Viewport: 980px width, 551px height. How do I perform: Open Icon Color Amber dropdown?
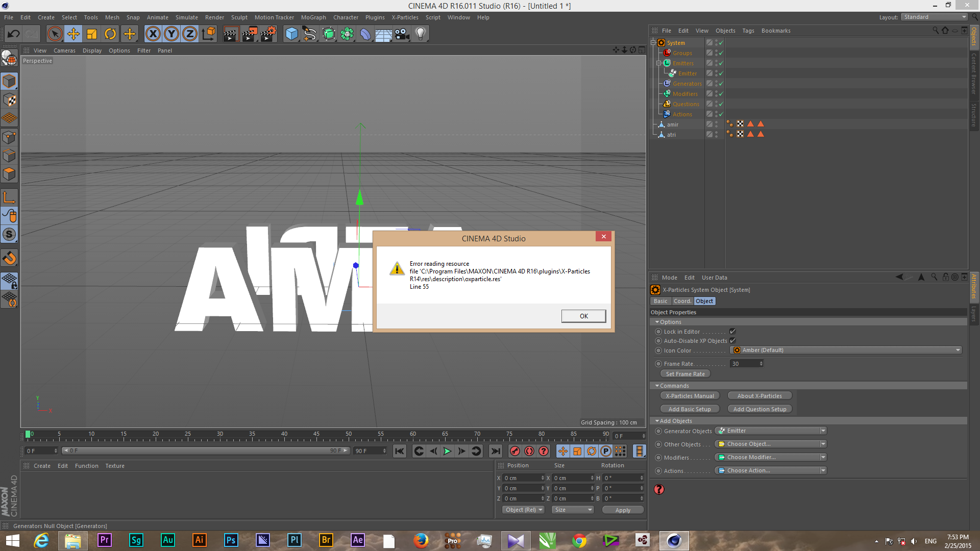[847, 350]
